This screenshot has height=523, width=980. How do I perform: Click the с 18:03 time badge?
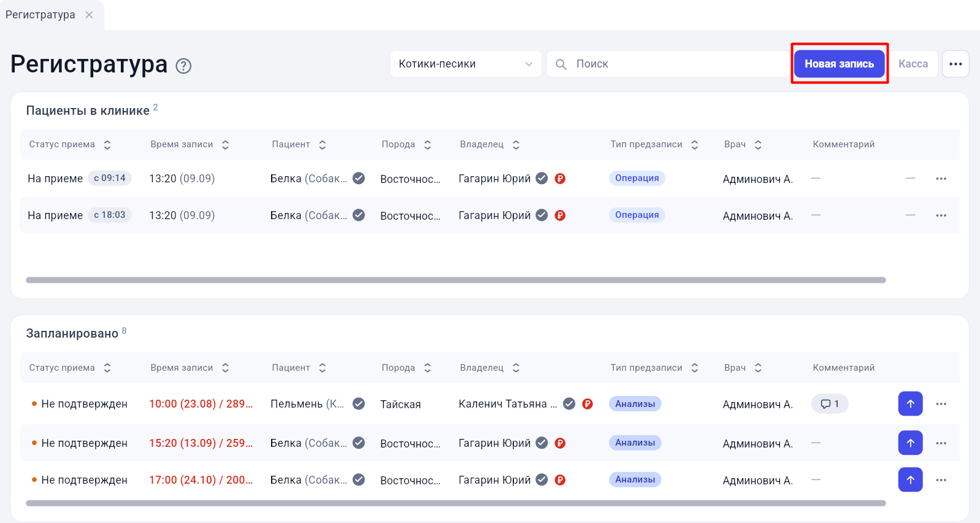tap(110, 215)
